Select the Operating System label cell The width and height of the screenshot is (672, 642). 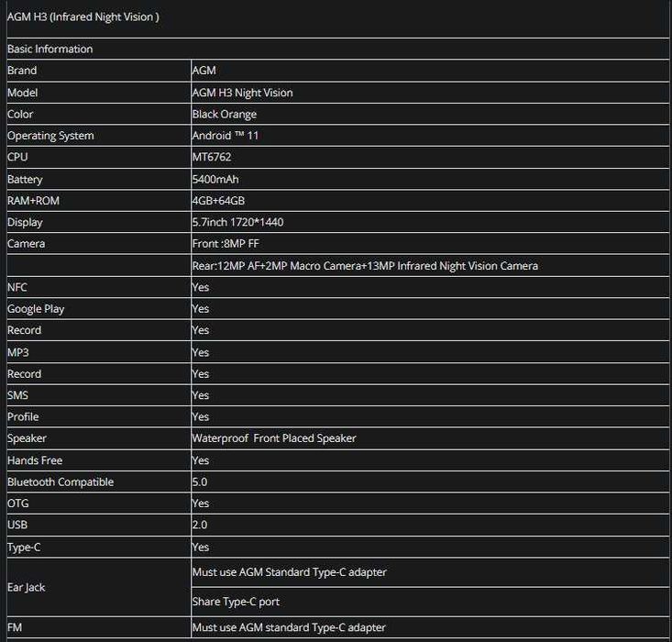coord(50,136)
